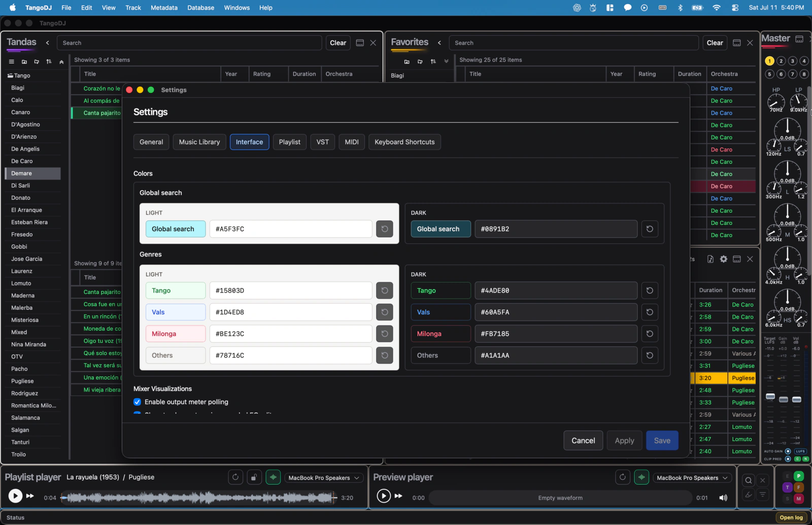
Task: Clear the Tandas search
Action: [x=338, y=43]
